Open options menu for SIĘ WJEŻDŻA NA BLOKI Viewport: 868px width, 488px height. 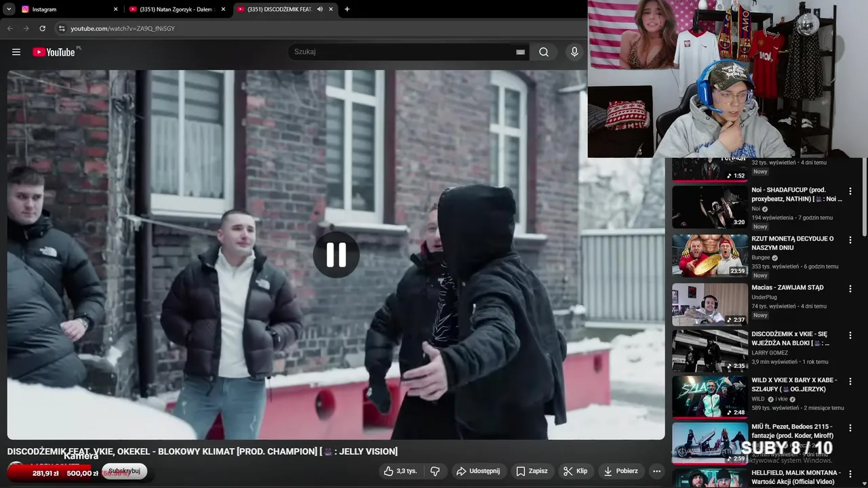tap(850, 335)
